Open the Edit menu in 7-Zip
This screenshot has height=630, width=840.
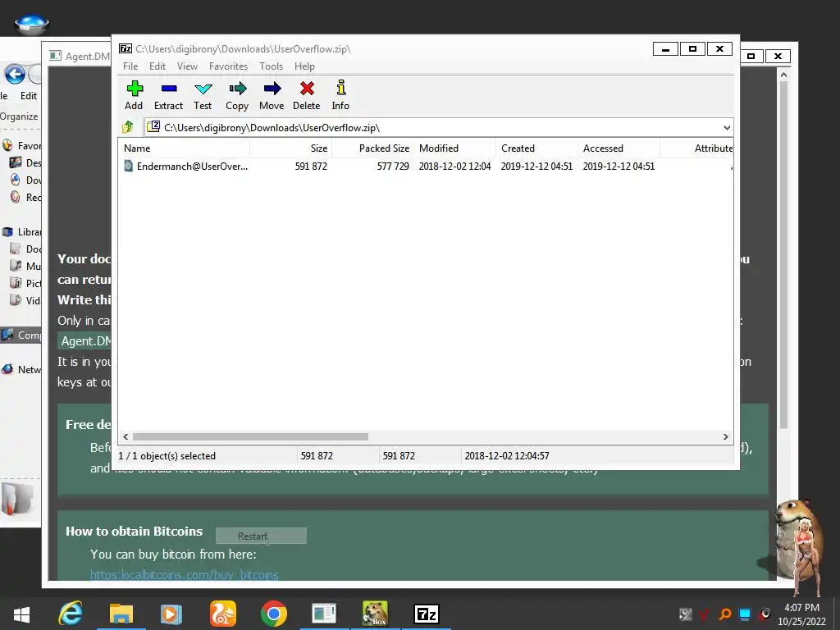[157, 66]
